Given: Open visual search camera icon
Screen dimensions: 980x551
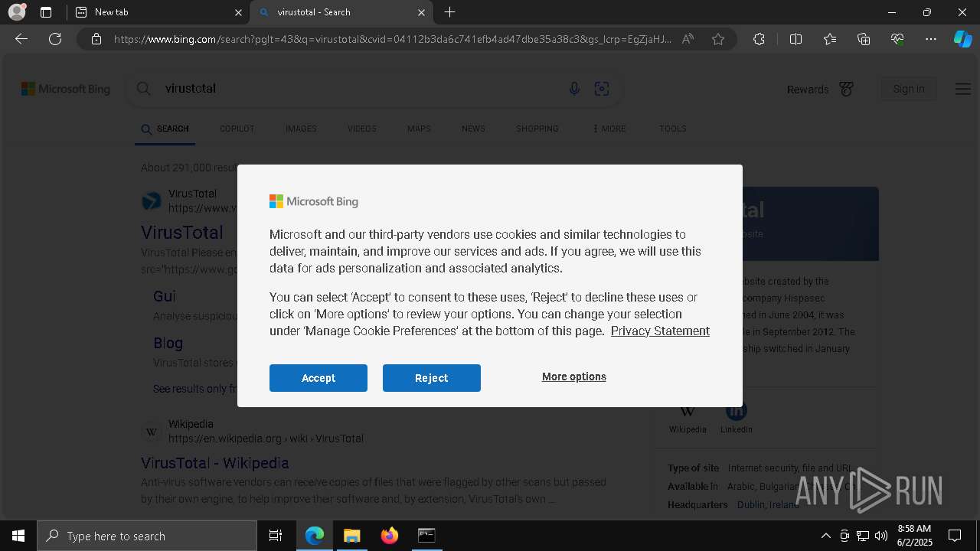Looking at the screenshot, I should point(602,89).
